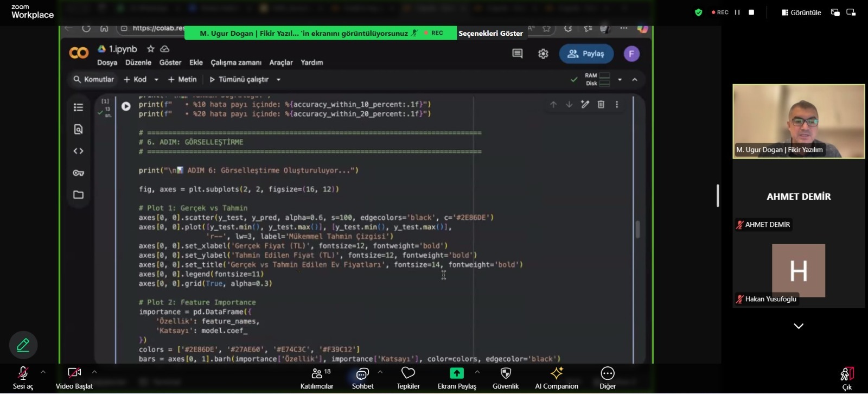Leave the meeting with Çık
Screen dimensions: 868x394
pyautogui.click(x=847, y=378)
